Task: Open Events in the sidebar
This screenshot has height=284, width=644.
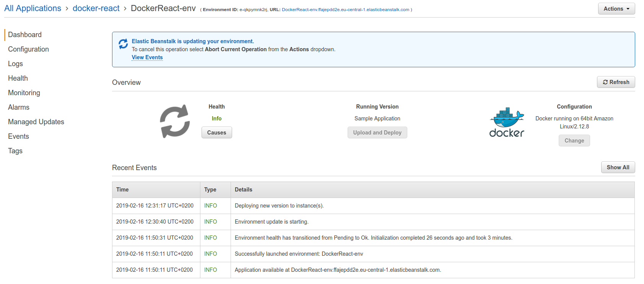Action: click(18, 136)
